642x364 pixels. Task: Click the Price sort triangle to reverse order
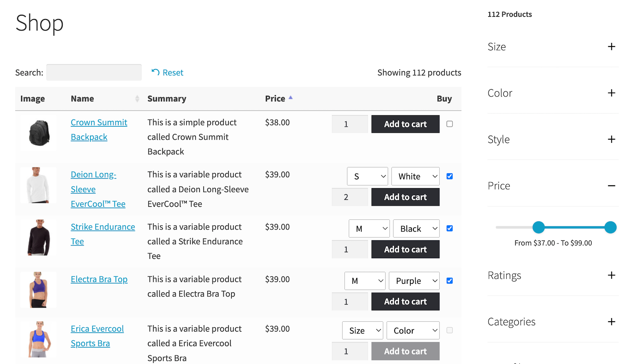290,97
